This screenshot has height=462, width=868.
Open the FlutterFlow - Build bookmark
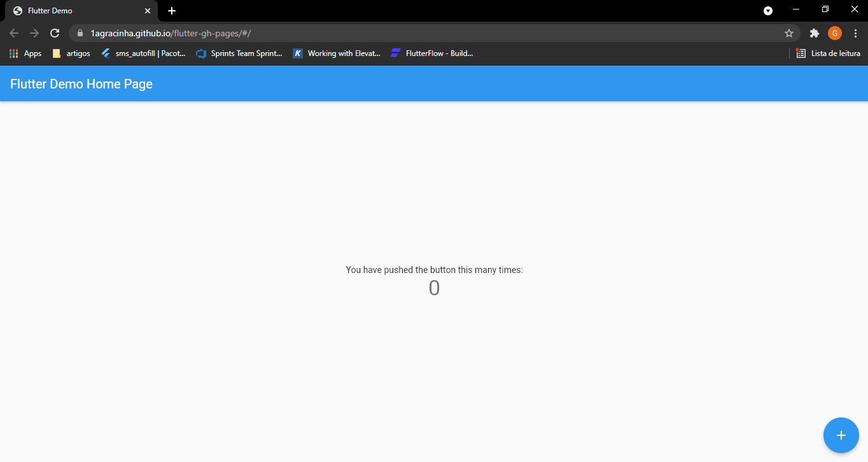click(x=432, y=53)
